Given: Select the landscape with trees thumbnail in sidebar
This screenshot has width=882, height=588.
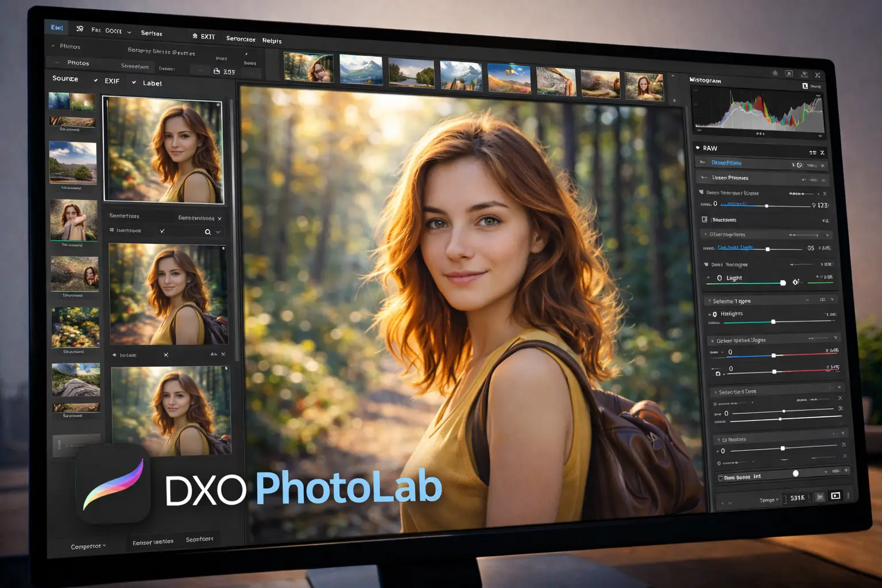Looking at the screenshot, I should [x=73, y=163].
